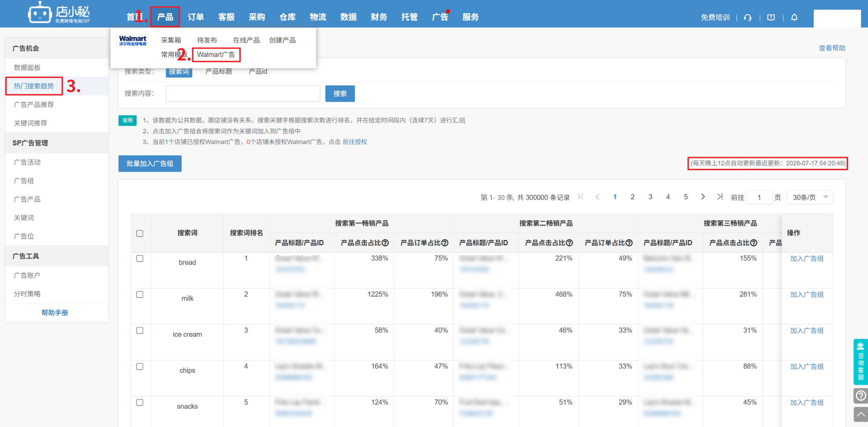Open the 客服 top menu
This screenshot has width=868, height=427.
click(x=226, y=17)
